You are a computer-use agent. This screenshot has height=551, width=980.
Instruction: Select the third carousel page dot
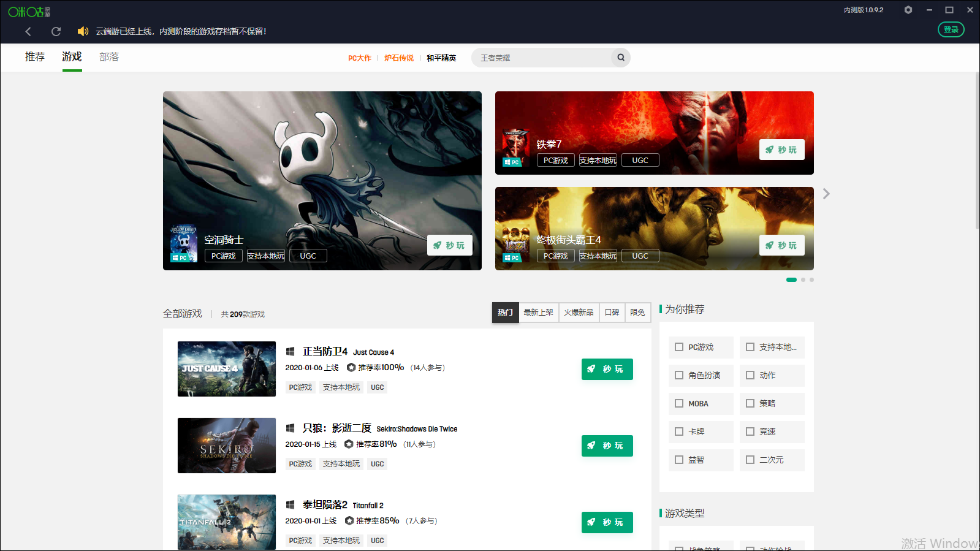point(811,279)
